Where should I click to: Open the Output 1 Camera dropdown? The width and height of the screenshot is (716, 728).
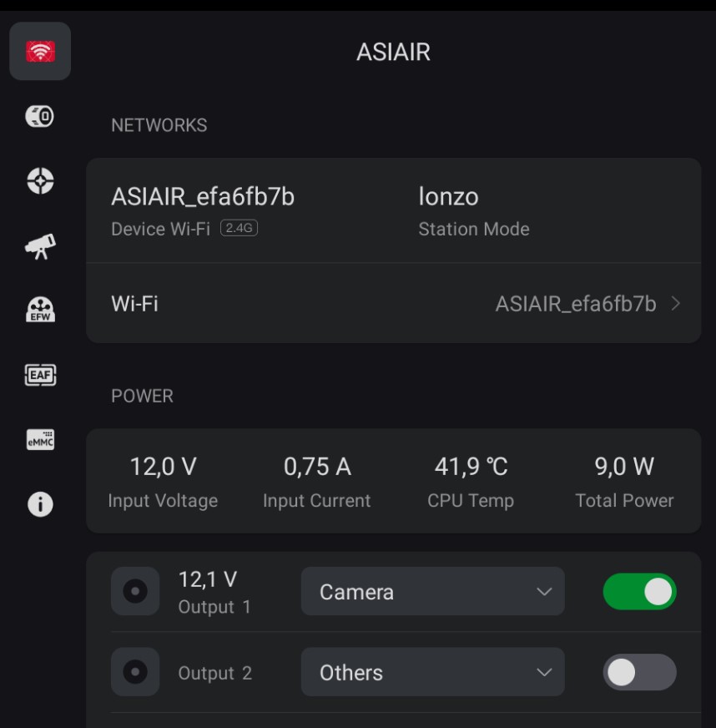pyautogui.click(x=432, y=591)
